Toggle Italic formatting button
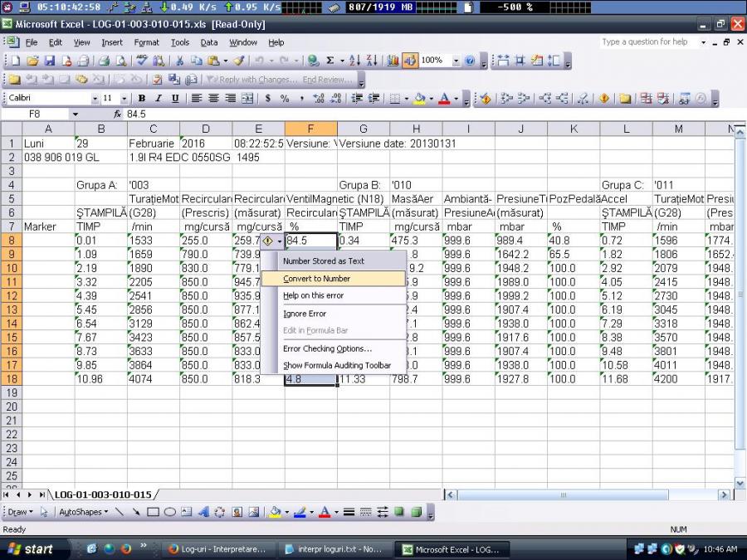 coord(158,98)
